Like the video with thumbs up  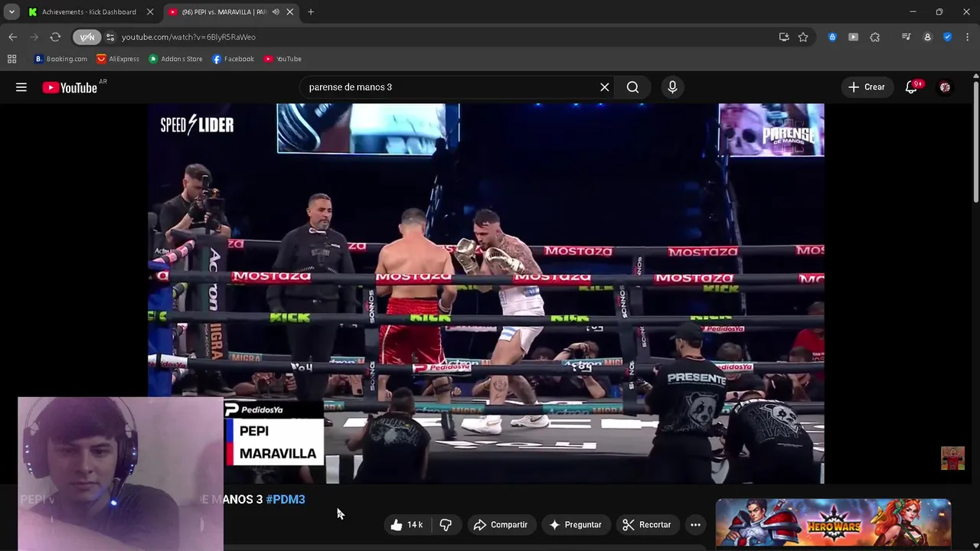(x=407, y=525)
